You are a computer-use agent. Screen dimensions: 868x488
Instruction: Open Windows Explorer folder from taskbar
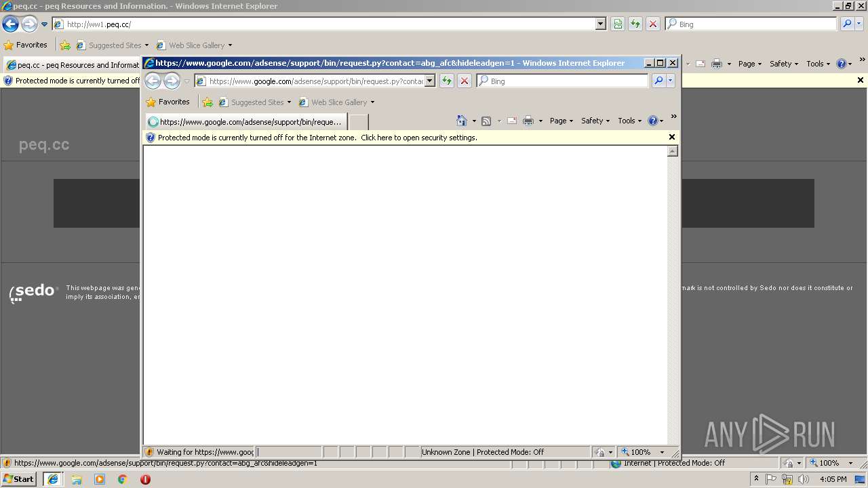[77, 479]
